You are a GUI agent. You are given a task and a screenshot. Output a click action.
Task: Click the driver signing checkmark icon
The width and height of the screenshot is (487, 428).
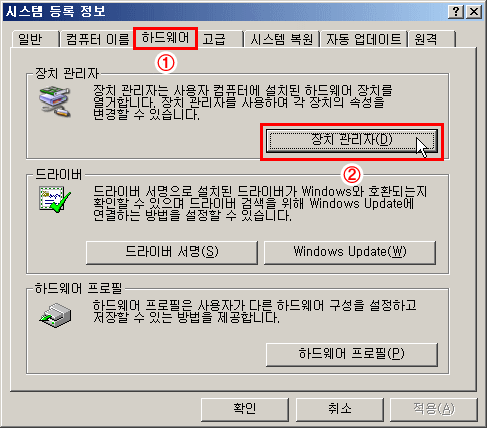point(55,199)
